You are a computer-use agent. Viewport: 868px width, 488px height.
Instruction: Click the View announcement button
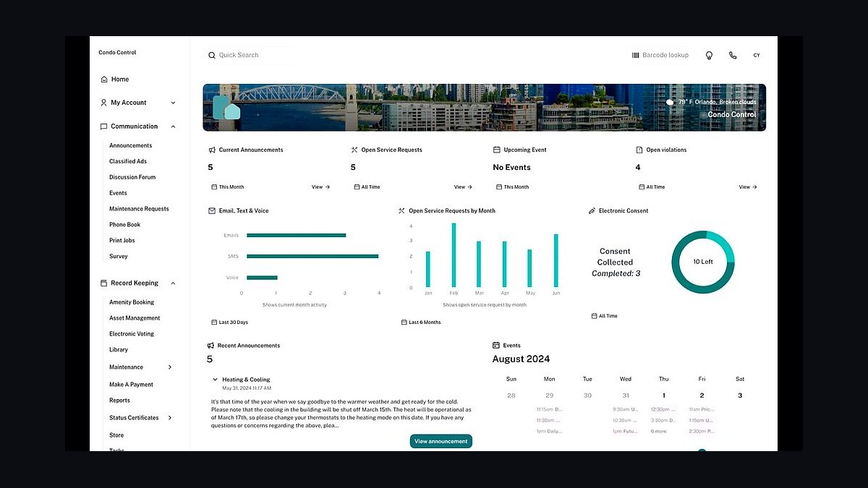tap(441, 441)
